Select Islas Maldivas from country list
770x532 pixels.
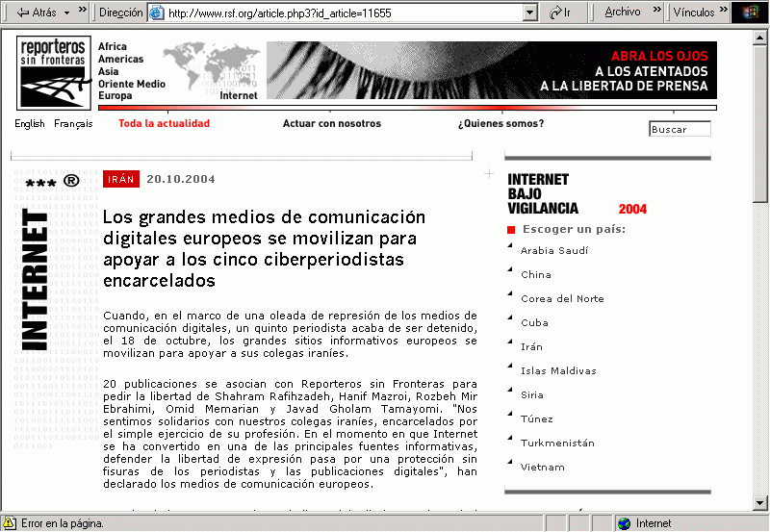click(x=558, y=371)
